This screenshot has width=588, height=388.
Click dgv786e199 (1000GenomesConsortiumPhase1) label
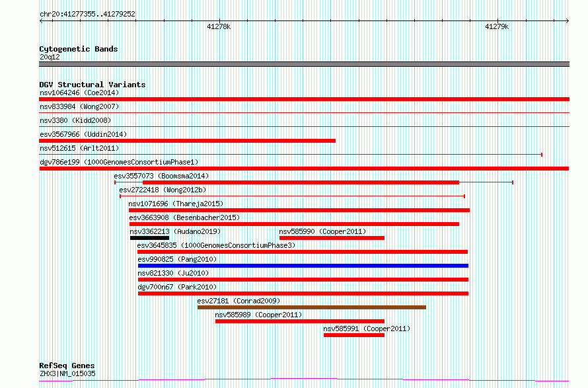119,162
